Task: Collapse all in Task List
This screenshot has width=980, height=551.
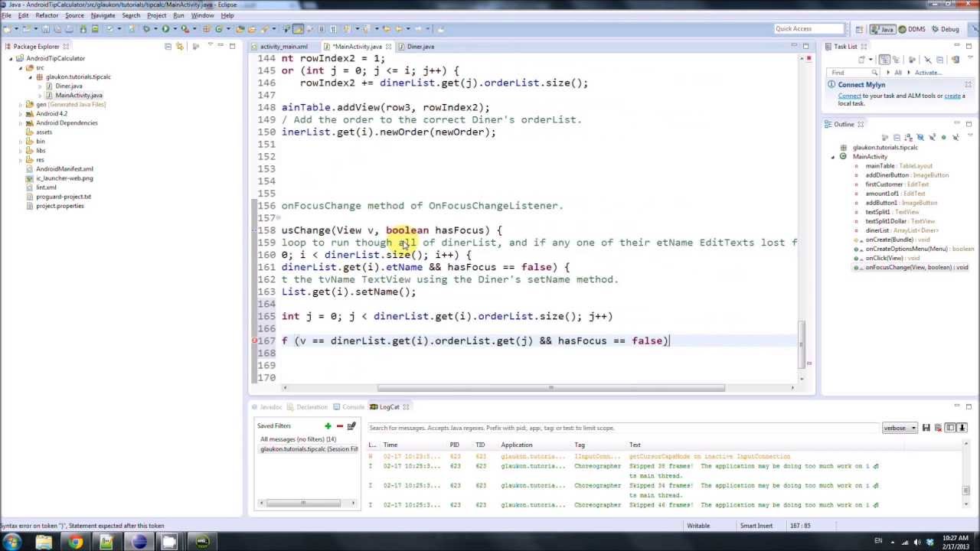Action: click(x=939, y=60)
